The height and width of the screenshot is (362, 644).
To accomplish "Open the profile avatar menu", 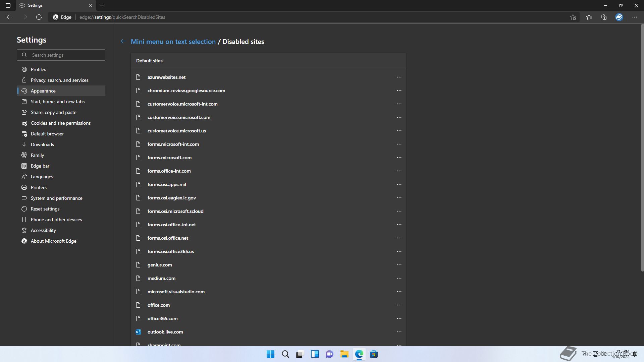I will 619,17.
